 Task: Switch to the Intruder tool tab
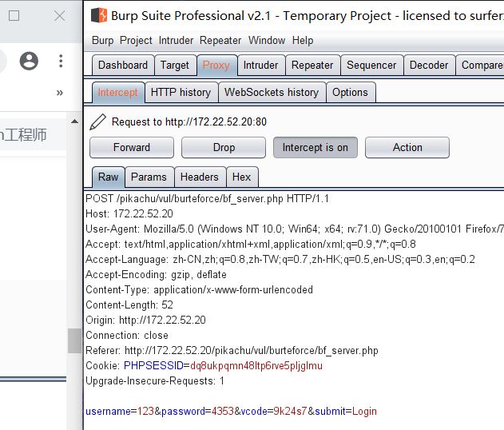click(260, 66)
